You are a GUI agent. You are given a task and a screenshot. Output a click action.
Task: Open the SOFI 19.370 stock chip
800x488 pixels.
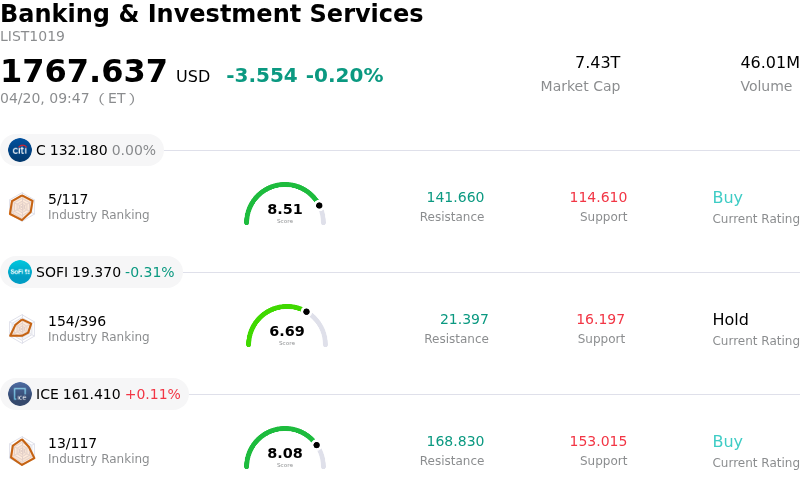[x=92, y=272]
